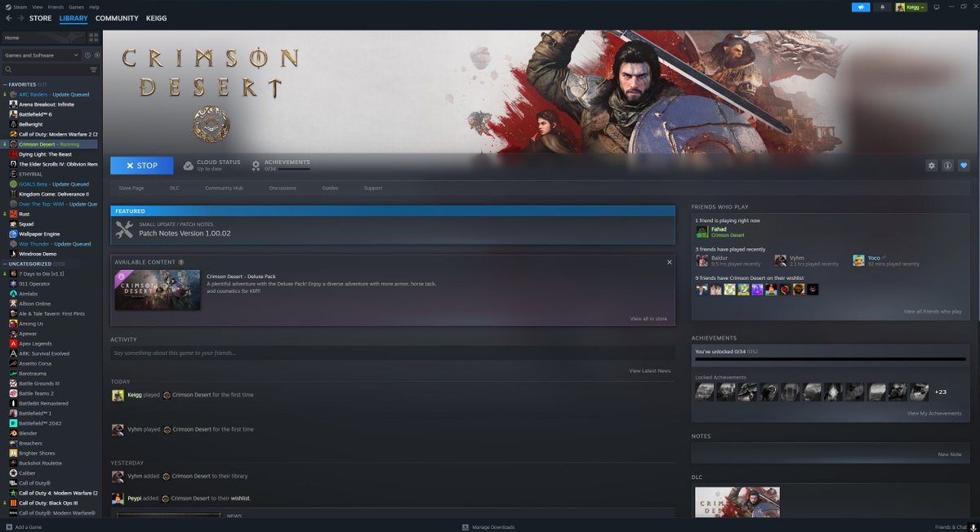Go to the STORE tab

click(x=40, y=18)
